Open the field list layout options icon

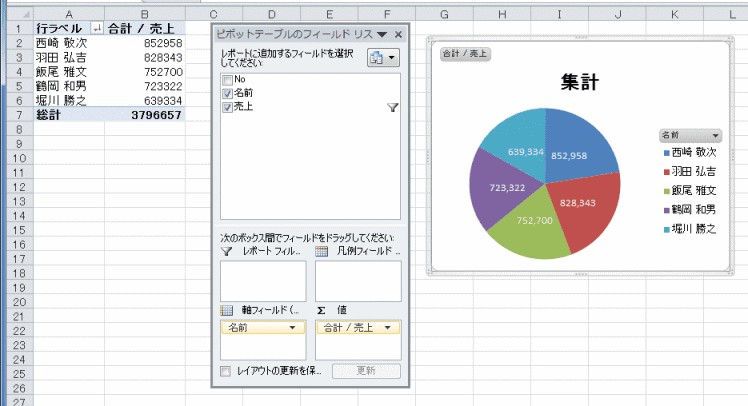tap(383, 58)
